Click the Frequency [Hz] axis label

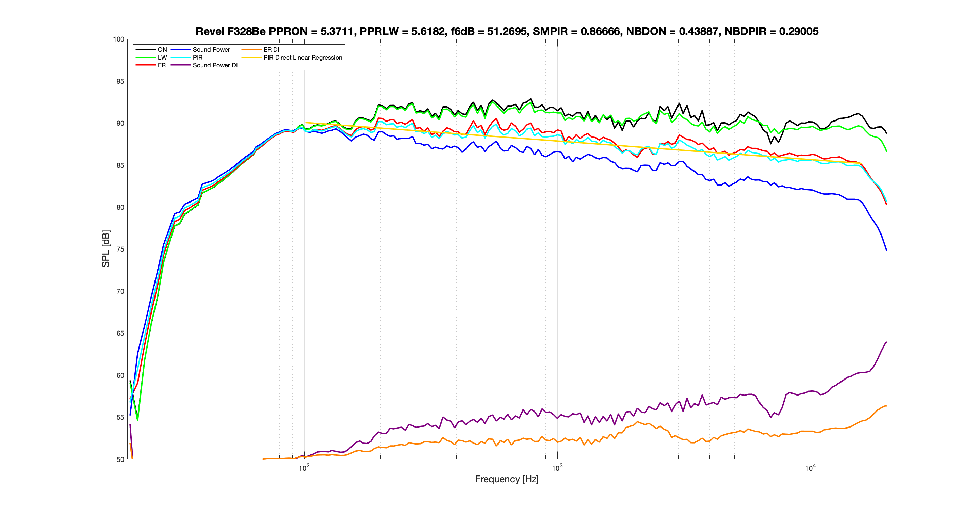click(x=507, y=479)
